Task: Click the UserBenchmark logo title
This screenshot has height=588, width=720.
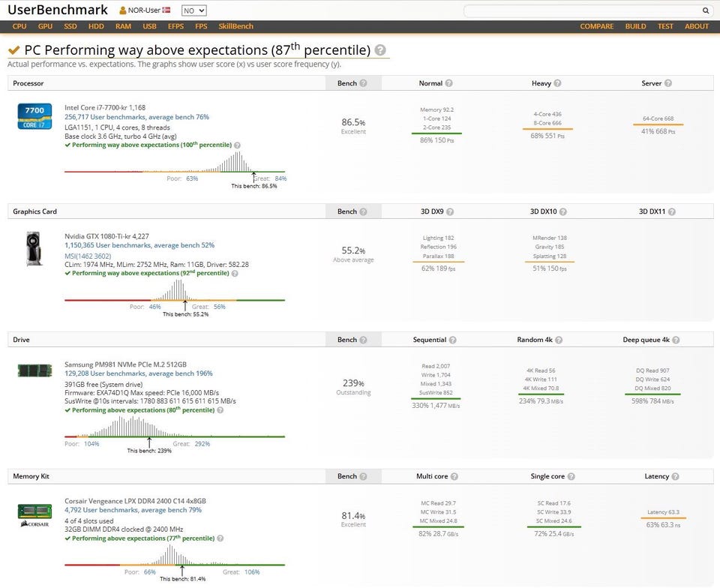Action: [x=58, y=10]
